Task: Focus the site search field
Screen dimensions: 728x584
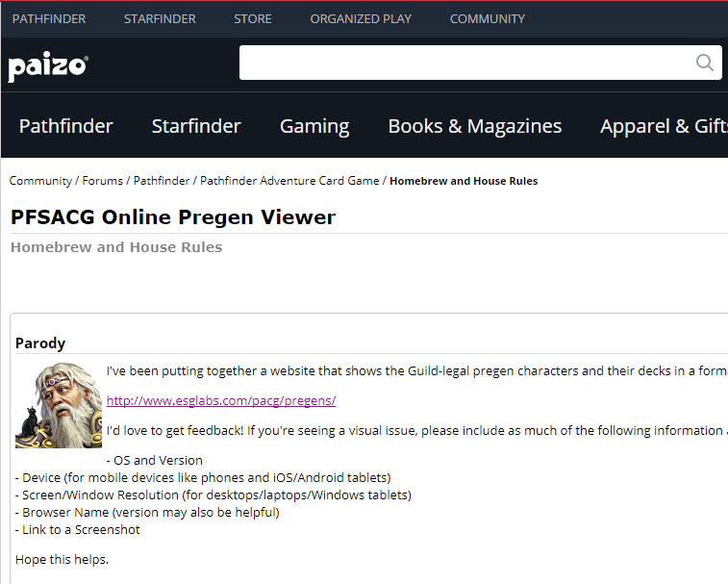Action: (481, 63)
